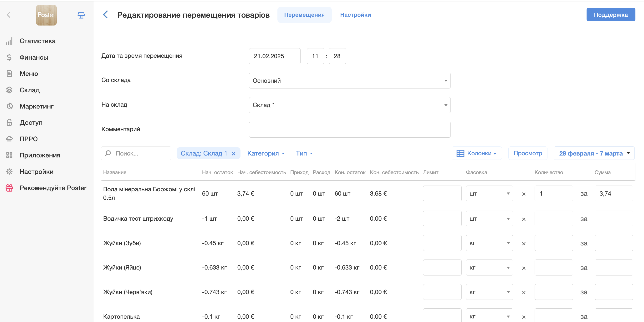The width and height of the screenshot is (644, 322).
Task: Go back using the blue chevron
Action: [106, 15]
